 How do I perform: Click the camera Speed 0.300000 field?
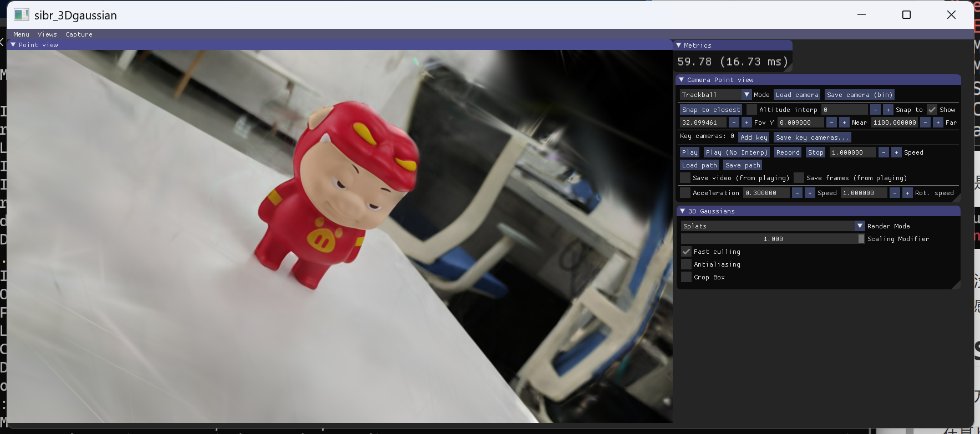766,193
